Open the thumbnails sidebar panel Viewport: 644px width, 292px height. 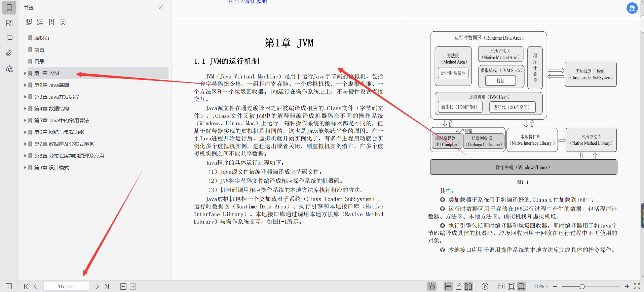tap(9, 23)
